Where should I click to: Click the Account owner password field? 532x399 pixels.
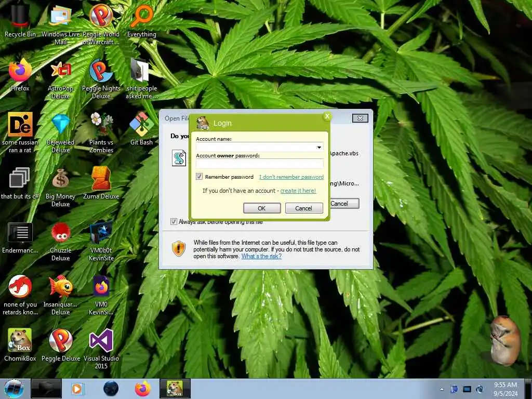[x=260, y=164]
